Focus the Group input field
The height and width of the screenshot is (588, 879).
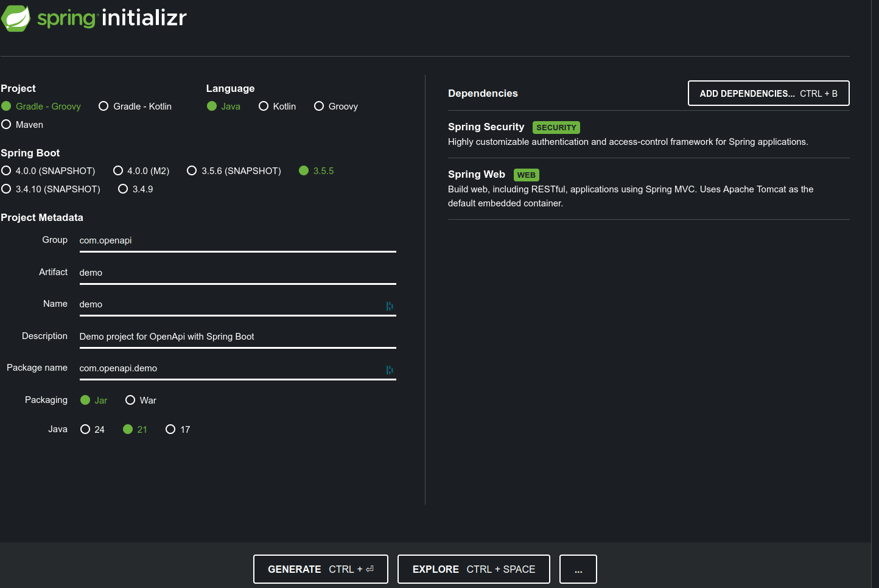(x=237, y=240)
